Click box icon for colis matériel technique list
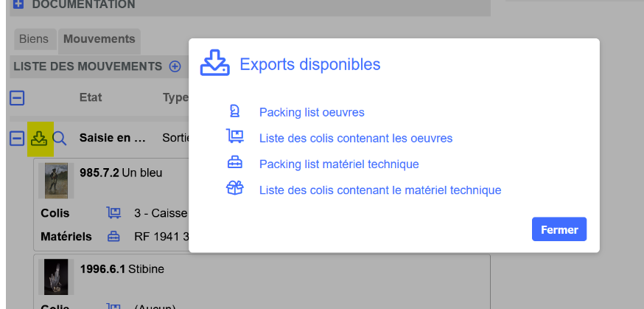Image resolution: width=644 pixels, height=309 pixels. (x=234, y=190)
